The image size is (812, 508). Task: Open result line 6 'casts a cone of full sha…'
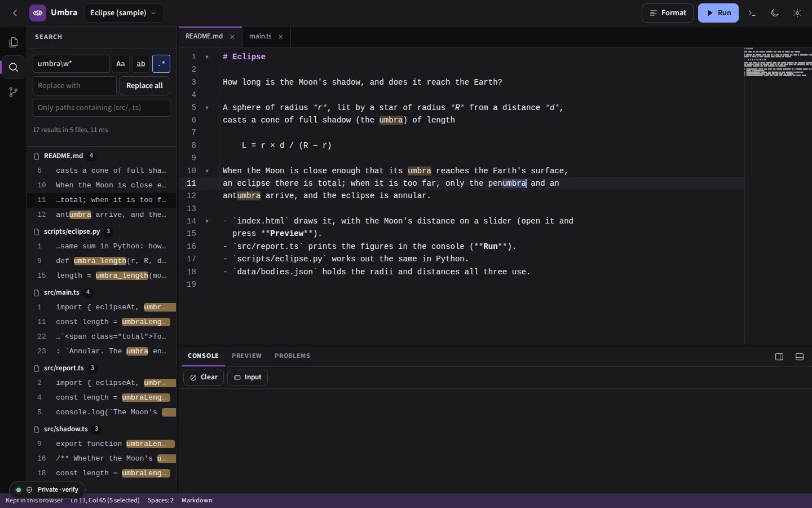click(x=101, y=170)
